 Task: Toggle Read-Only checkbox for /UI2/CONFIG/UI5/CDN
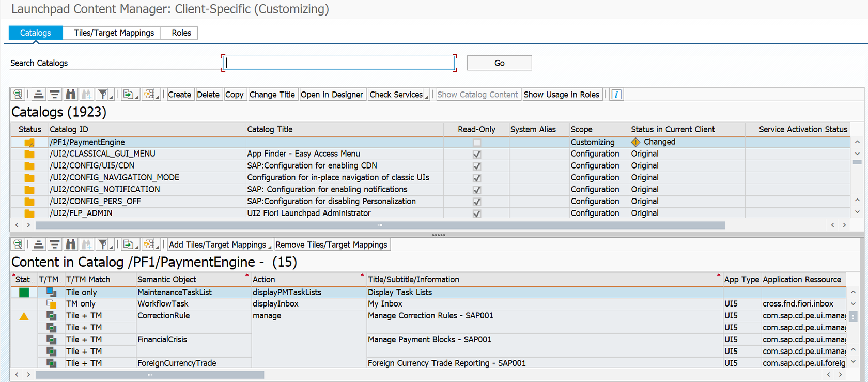pos(477,166)
